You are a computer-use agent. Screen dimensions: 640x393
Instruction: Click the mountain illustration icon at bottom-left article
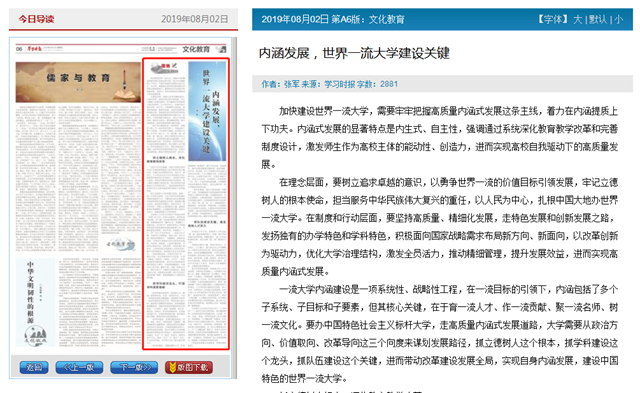tap(36, 335)
